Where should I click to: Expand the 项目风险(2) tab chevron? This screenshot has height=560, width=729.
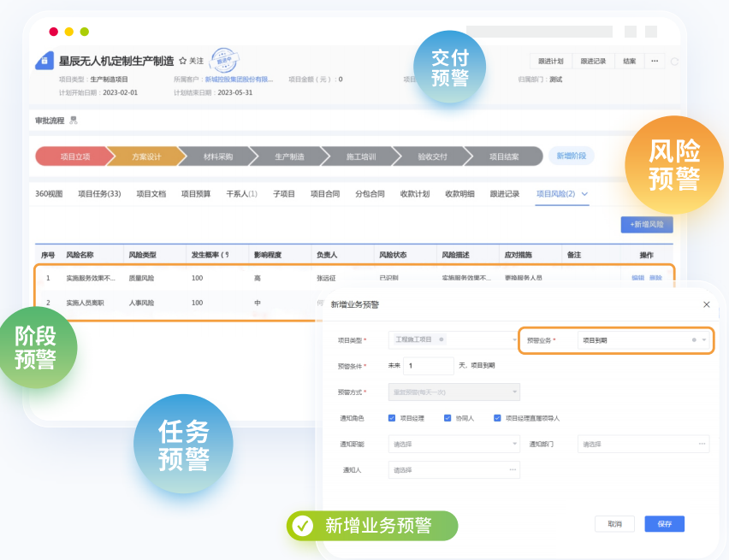(584, 194)
